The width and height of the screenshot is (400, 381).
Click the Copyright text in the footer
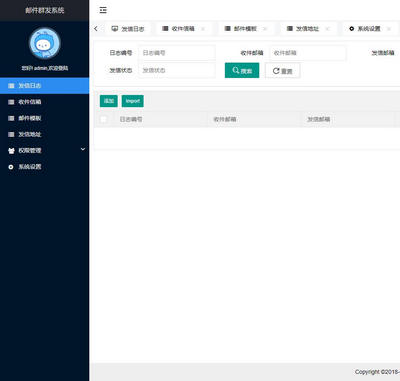pos(377,372)
